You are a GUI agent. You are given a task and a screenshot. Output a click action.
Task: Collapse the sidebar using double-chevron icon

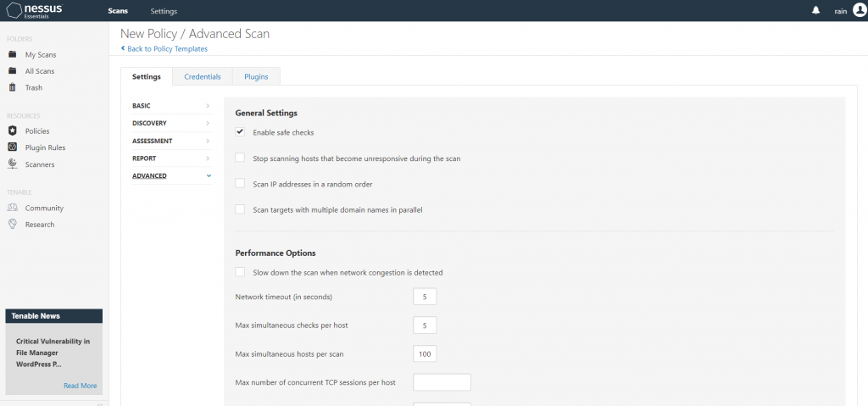pyautogui.click(x=100, y=403)
